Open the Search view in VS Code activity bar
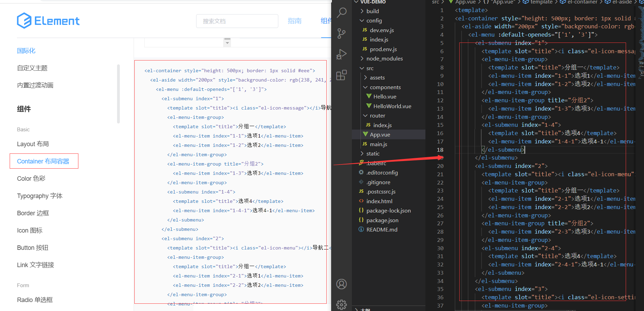The width and height of the screenshot is (644, 311). click(x=342, y=13)
